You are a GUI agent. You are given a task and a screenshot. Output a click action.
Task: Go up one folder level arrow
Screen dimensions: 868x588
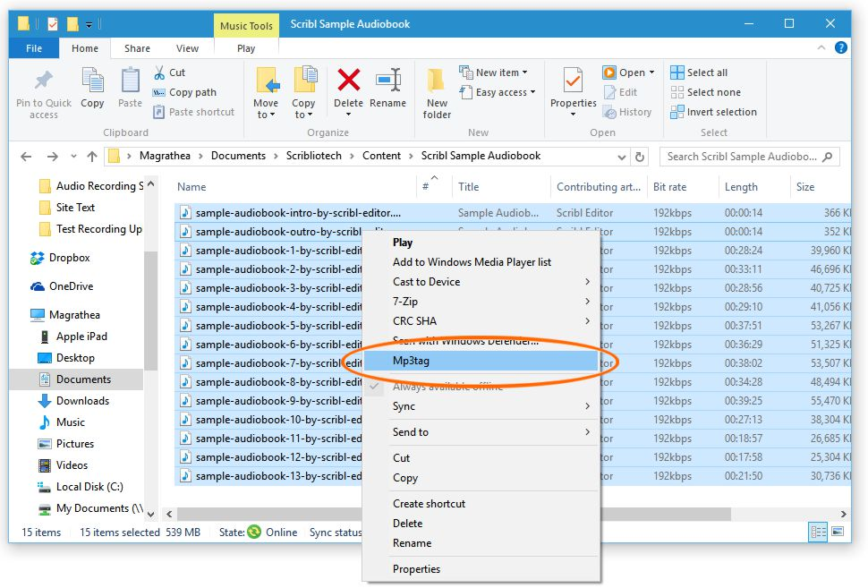pos(92,157)
